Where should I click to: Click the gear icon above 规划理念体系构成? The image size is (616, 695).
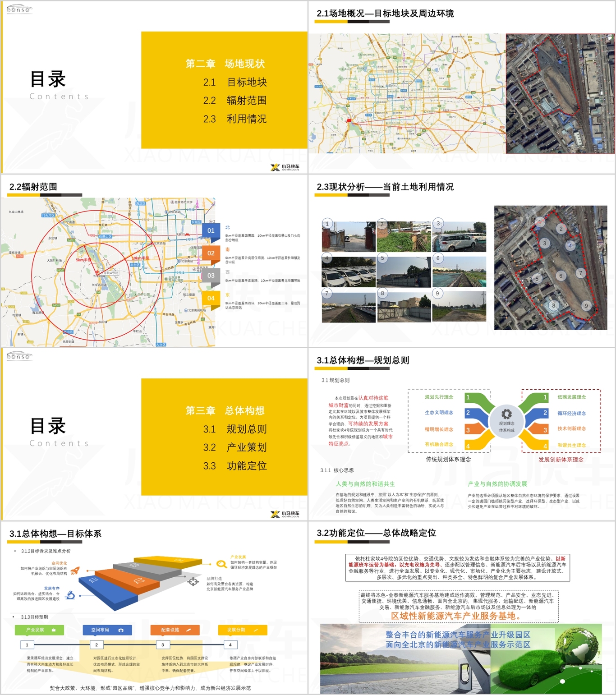pos(507,414)
